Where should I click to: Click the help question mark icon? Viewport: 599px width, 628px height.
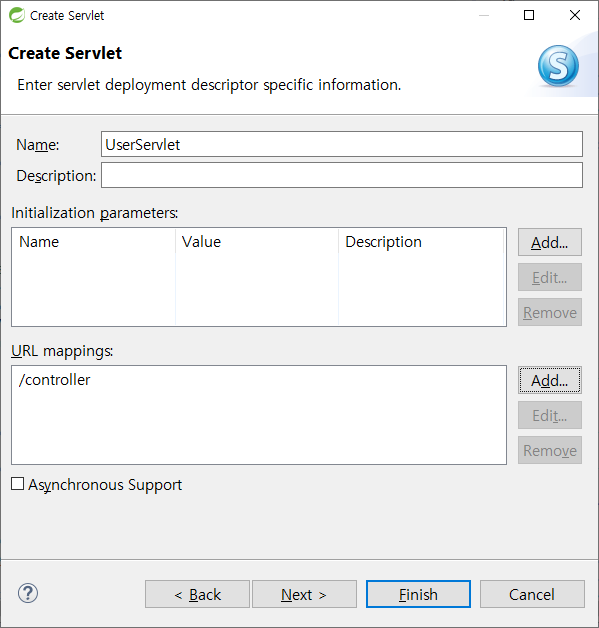[28, 593]
